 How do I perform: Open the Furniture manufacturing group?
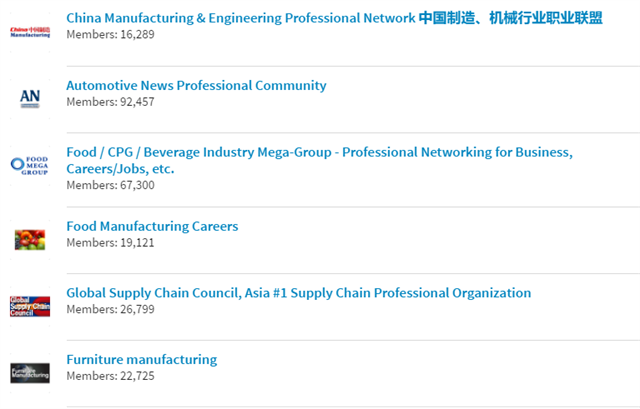coord(142,359)
